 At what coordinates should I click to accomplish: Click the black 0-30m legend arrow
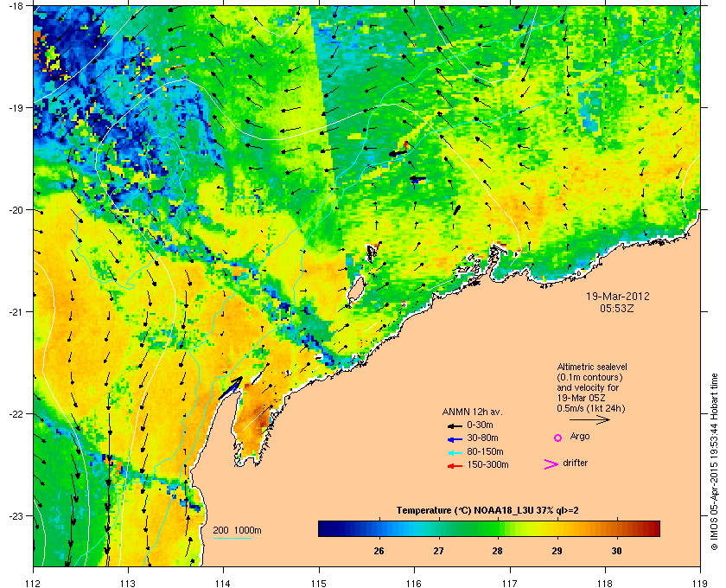(x=455, y=425)
